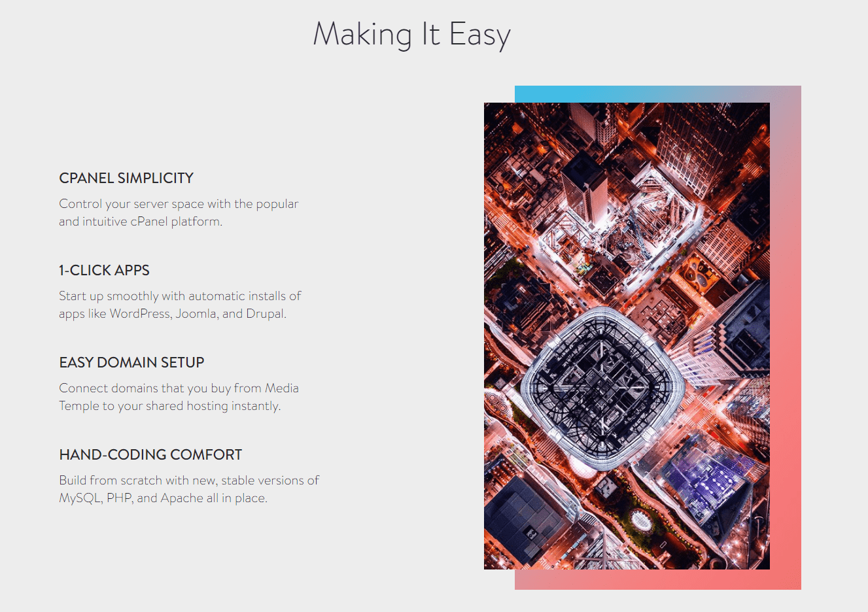Click the "Making It Easy" heading

(411, 35)
